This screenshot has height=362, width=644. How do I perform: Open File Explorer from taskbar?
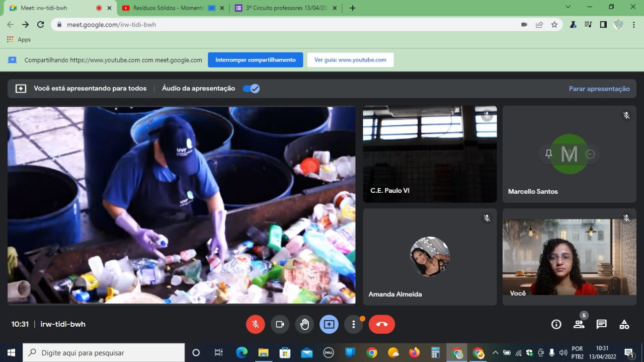pyautogui.click(x=264, y=352)
